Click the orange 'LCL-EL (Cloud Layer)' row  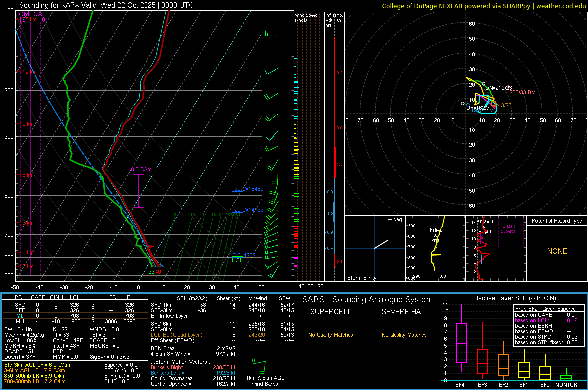(x=222, y=335)
